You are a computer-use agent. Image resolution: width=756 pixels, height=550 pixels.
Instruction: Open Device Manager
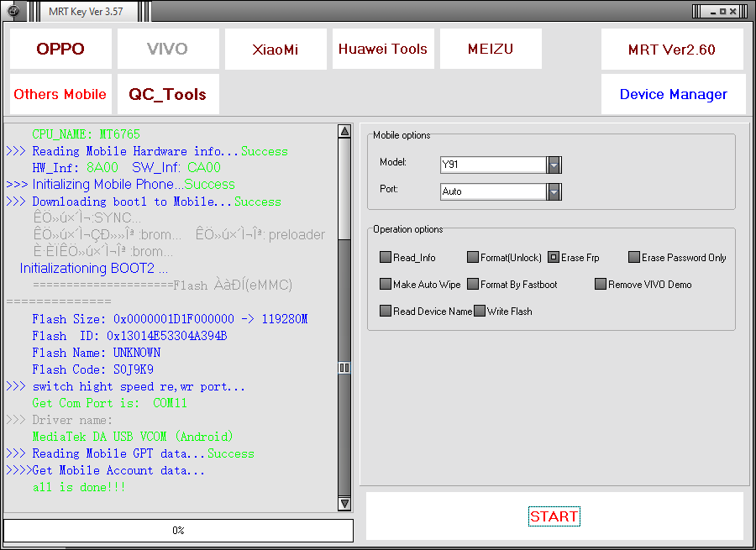coord(673,94)
